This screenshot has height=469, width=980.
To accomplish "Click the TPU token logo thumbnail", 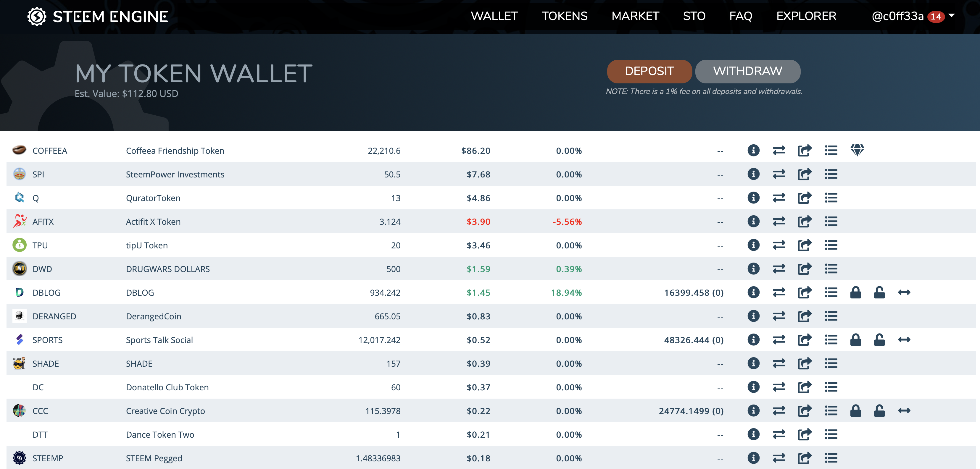I will click(x=19, y=245).
